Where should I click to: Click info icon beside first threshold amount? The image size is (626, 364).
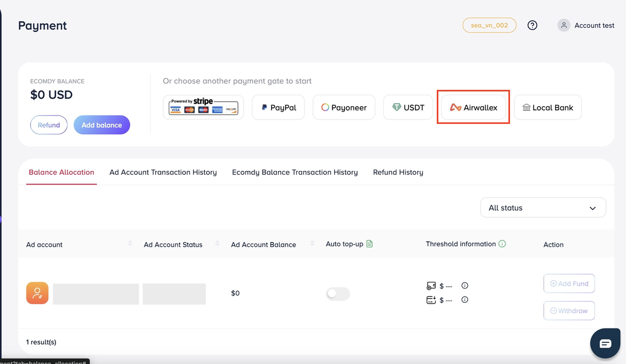(465, 286)
